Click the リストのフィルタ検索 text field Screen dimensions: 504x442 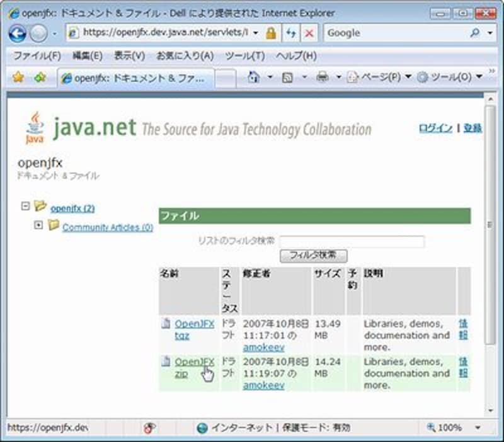(352, 241)
